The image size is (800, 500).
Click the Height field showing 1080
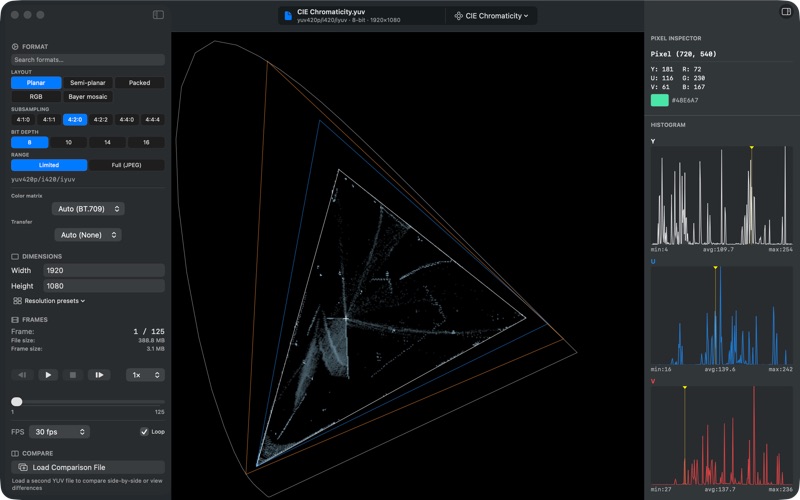104,286
